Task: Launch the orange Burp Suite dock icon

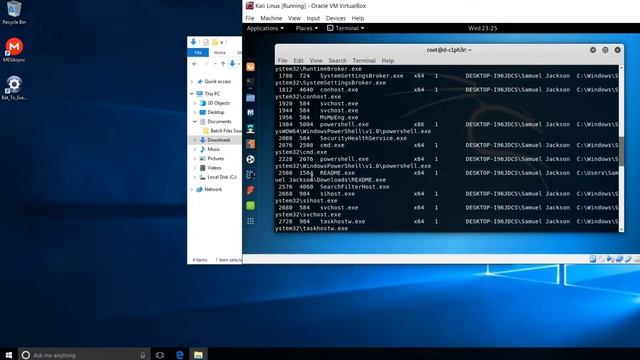Action: coord(251,144)
